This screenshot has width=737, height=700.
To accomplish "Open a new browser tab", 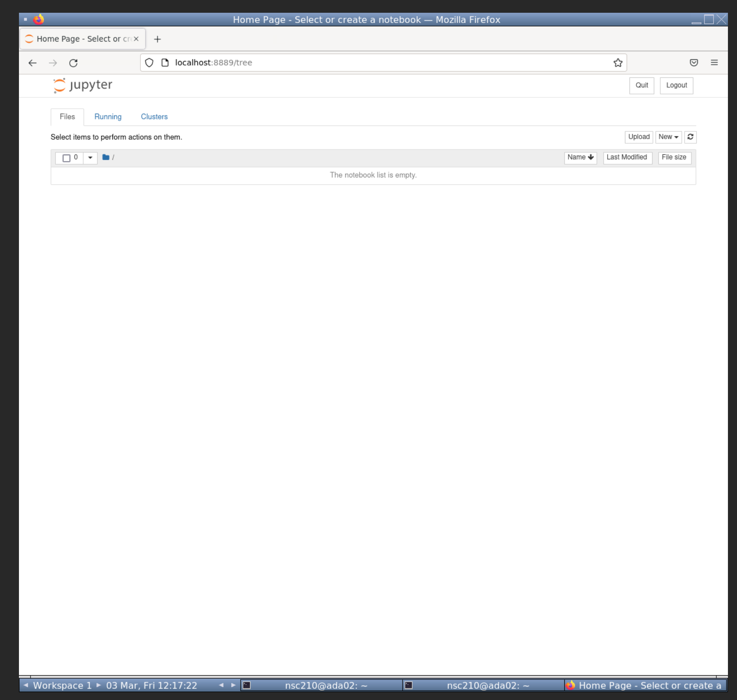I will click(157, 39).
